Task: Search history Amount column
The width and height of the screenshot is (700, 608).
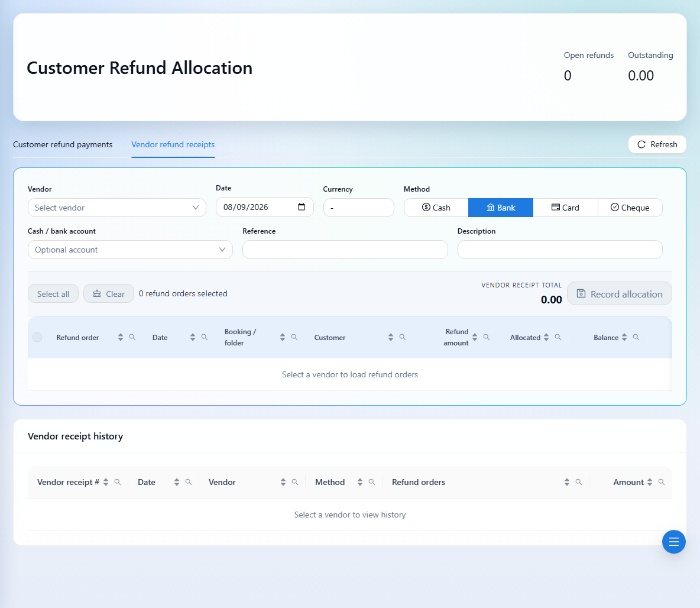Action: (x=662, y=482)
